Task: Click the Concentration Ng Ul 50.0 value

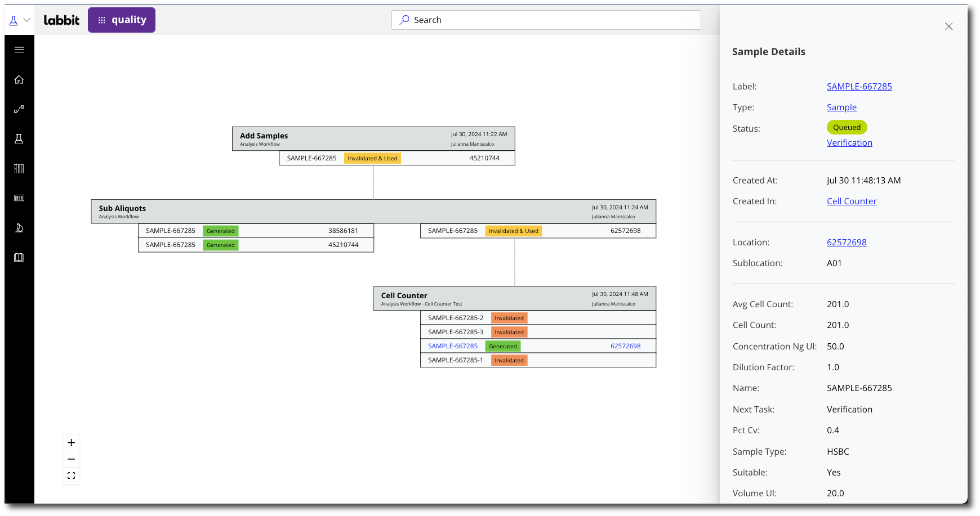Action: [x=835, y=347]
